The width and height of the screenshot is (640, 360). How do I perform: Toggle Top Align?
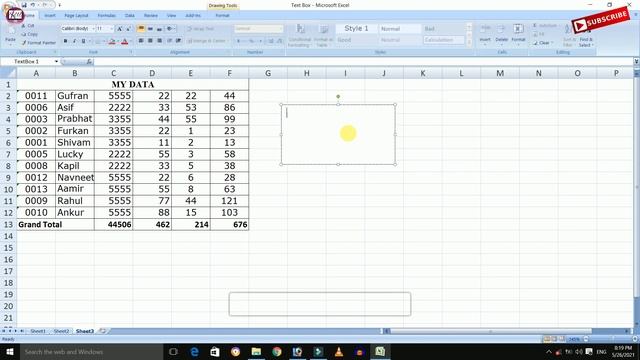point(141,29)
